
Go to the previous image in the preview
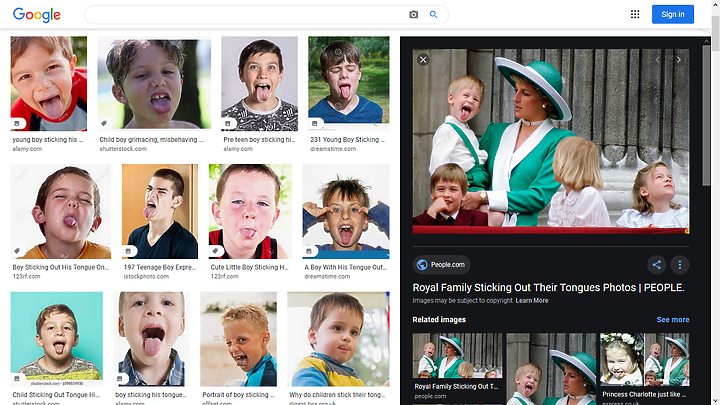coord(658,60)
